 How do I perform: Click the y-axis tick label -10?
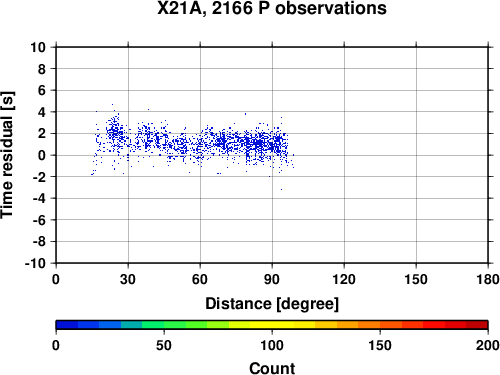(x=35, y=263)
